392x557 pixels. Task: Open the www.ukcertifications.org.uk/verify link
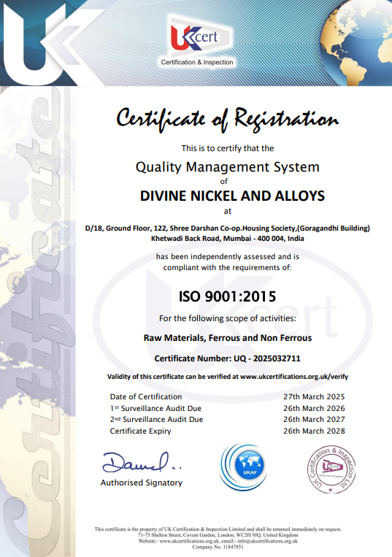[294, 377]
